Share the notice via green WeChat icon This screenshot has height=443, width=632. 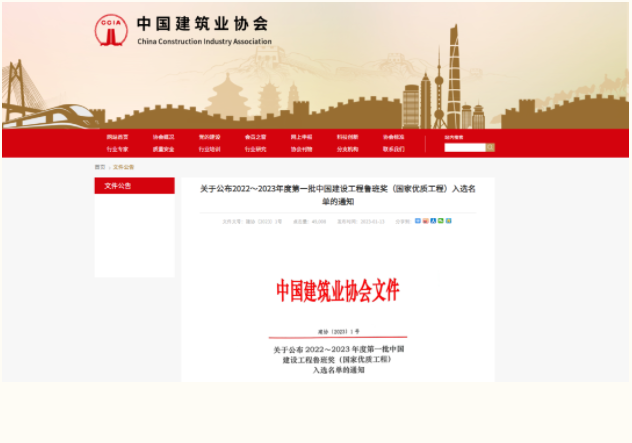coord(441,221)
